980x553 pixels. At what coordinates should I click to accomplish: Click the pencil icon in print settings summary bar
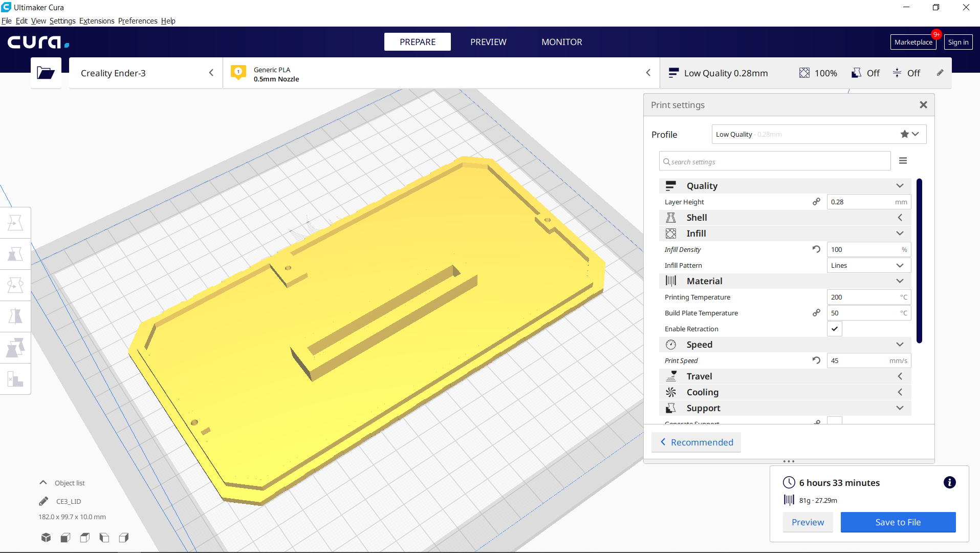click(x=940, y=73)
